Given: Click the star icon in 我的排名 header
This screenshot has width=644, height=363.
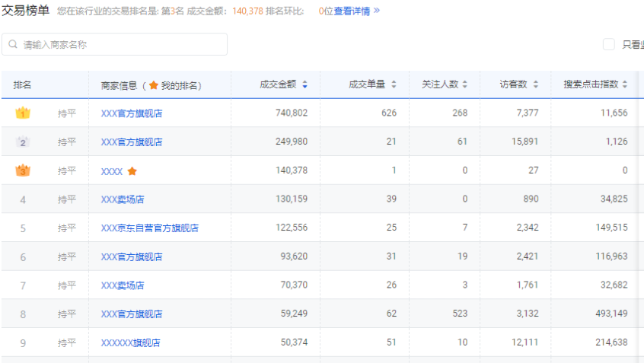Looking at the screenshot, I should (x=153, y=85).
